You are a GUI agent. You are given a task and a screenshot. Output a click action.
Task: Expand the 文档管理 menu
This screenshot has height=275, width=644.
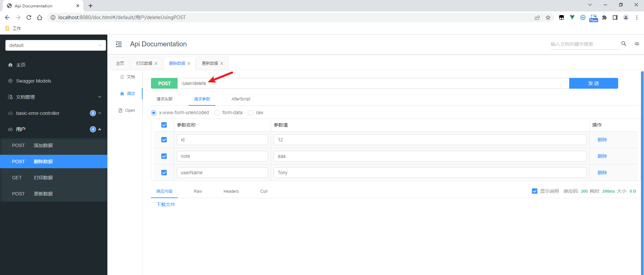pyautogui.click(x=54, y=97)
